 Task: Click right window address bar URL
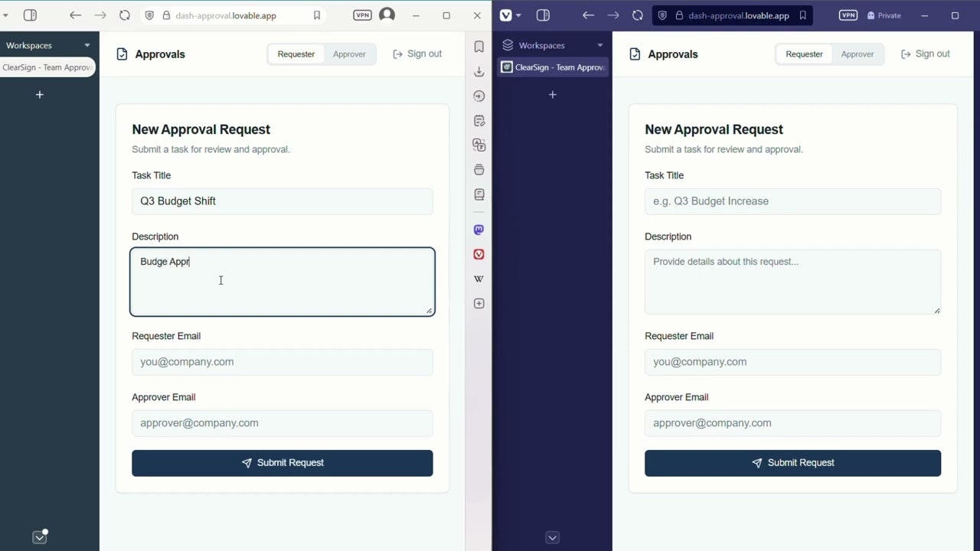(x=739, y=15)
